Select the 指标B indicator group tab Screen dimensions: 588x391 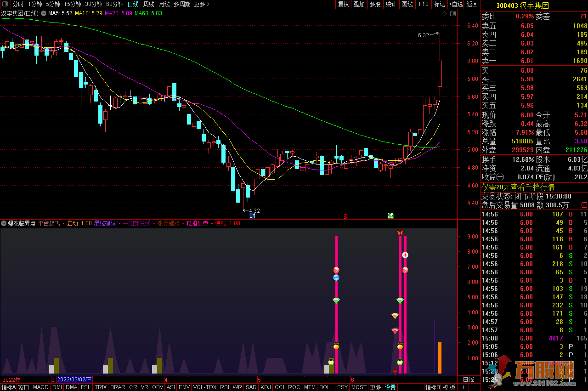(433, 387)
